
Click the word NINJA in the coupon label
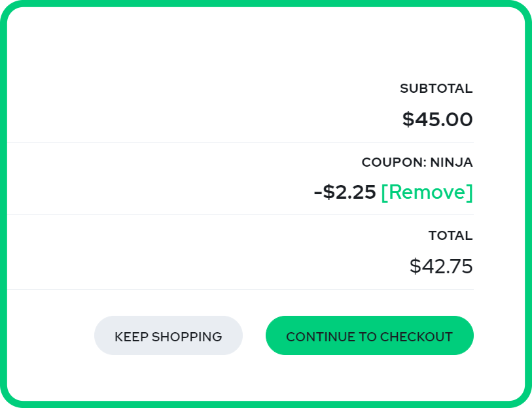452,162
